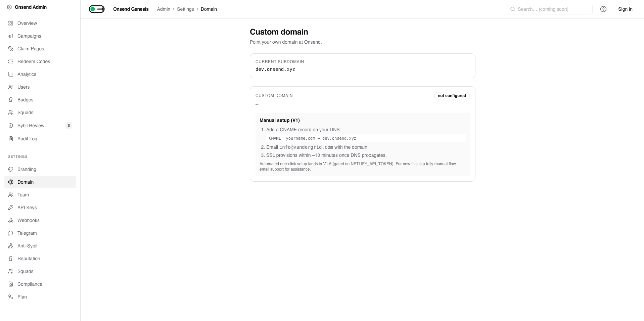Click the Telegram chat bubble icon

pyautogui.click(x=11, y=233)
